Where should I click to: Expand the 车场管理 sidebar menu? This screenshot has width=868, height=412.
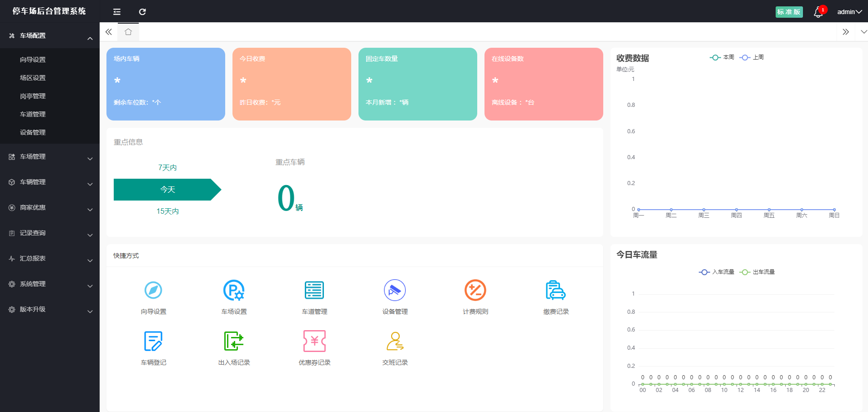coord(50,157)
